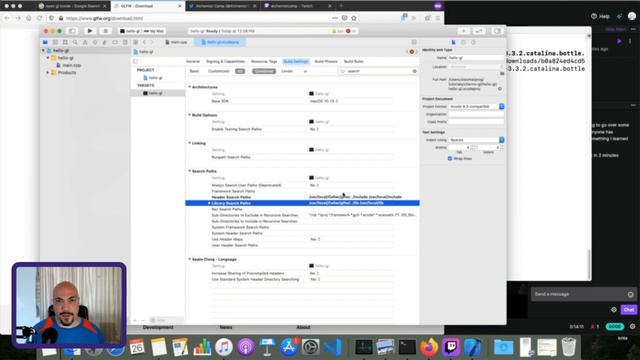Switch to the Signing & Capabilities tab
640x360 pixels.
click(x=225, y=62)
